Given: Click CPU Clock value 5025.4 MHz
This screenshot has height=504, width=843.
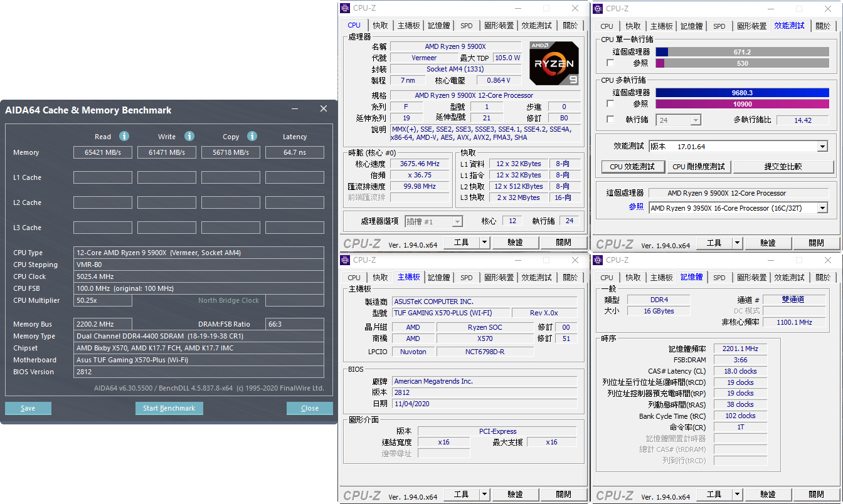Looking at the screenshot, I should [x=198, y=276].
